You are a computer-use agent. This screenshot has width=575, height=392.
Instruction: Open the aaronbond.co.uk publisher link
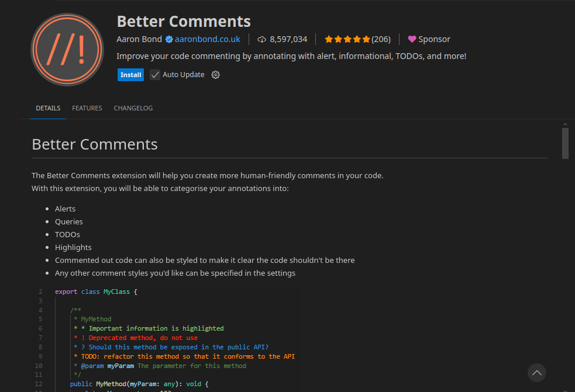coord(207,39)
